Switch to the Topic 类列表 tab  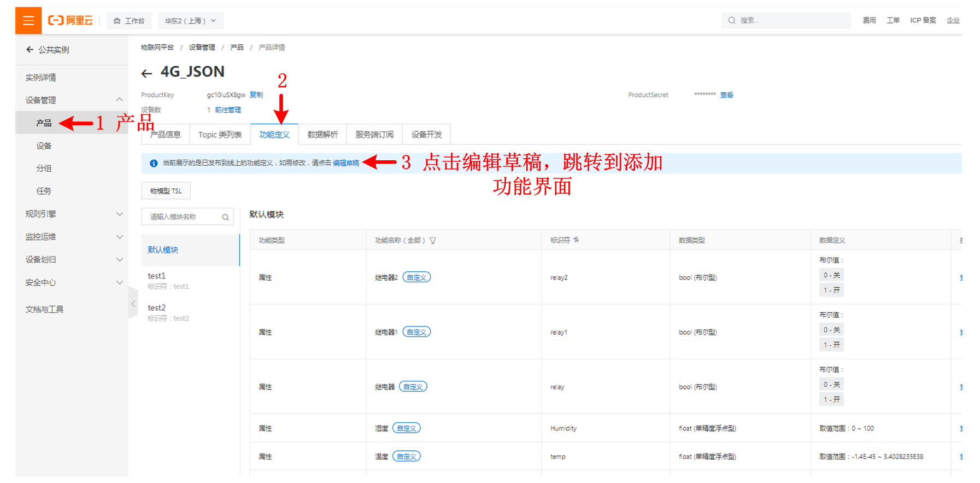220,135
